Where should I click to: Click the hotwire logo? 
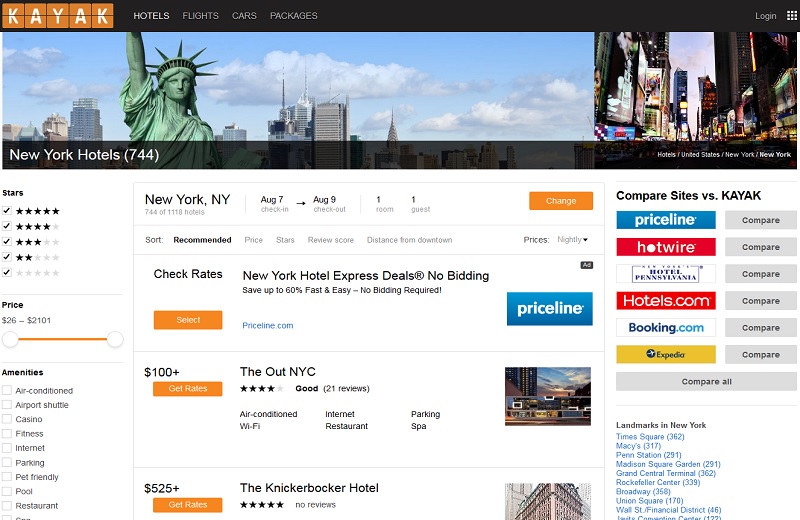pos(665,247)
